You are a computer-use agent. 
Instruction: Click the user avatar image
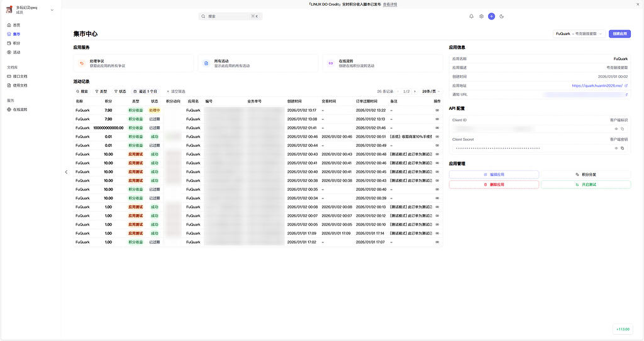9,9
